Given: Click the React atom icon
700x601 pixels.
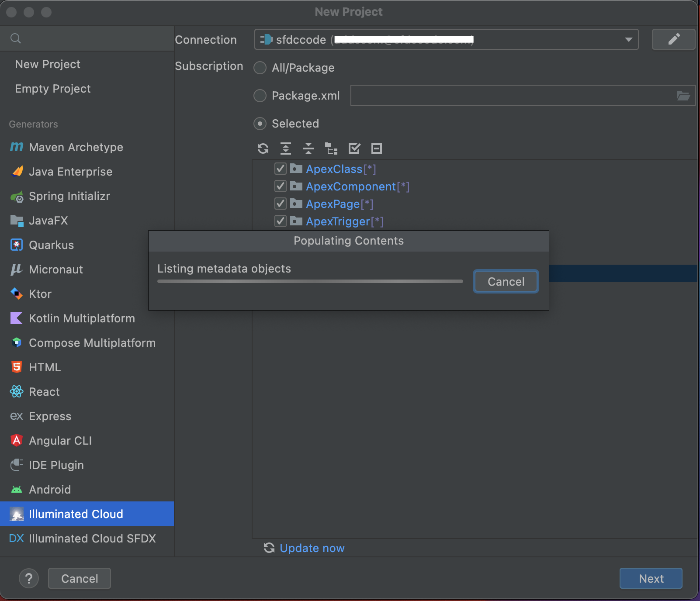Looking at the screenshot, I should click(17, 392).
